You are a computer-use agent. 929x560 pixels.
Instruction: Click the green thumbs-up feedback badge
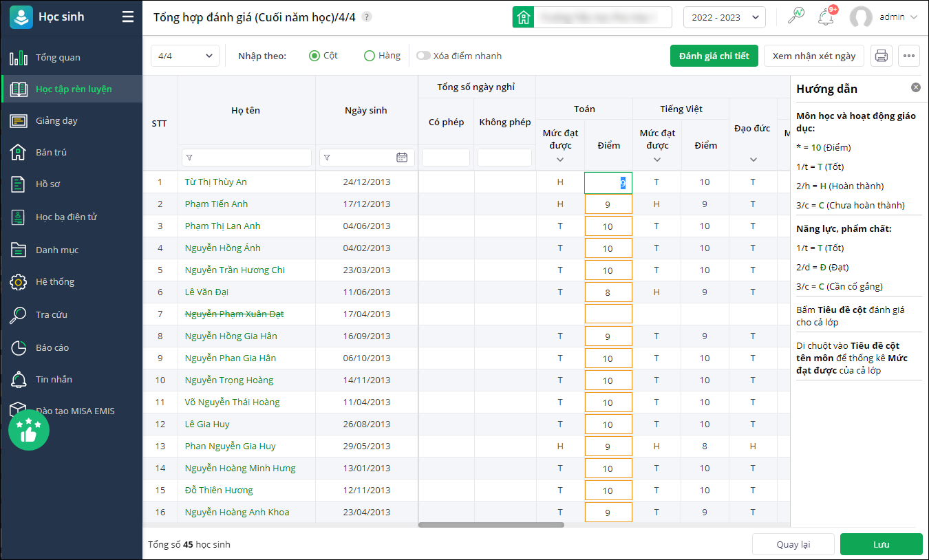29,430
